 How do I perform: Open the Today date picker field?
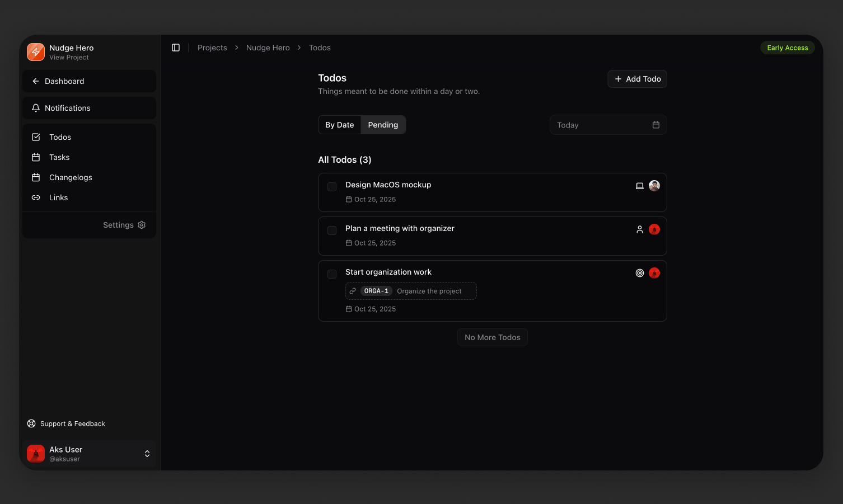(608, 125)
